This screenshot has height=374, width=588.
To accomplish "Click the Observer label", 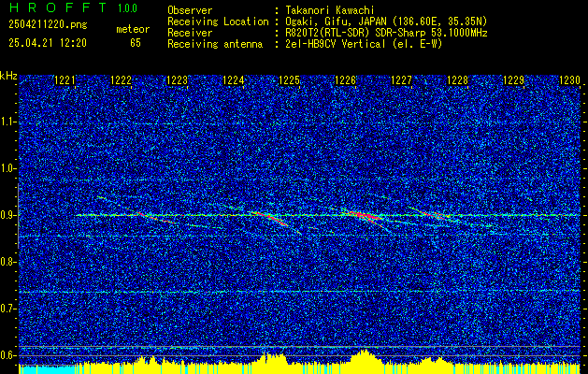I will 190,10.
